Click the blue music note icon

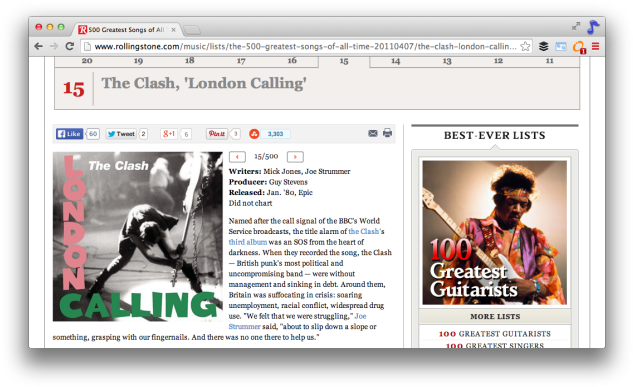click(x=593, y=27)
